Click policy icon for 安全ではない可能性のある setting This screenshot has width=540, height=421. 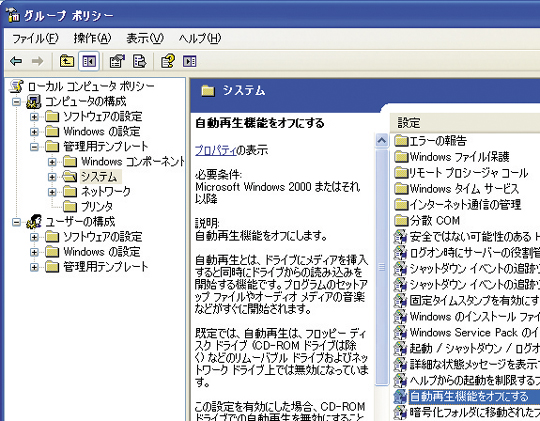click(x=401, y=236)
